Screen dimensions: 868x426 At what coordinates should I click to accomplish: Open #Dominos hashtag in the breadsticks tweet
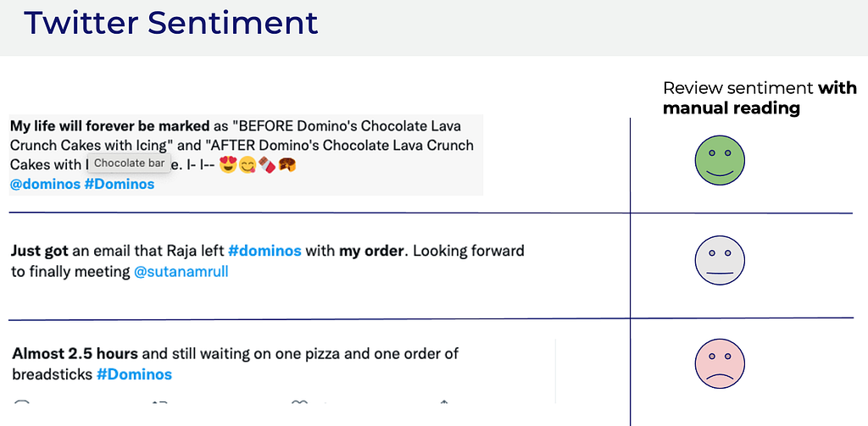[134, 374]
